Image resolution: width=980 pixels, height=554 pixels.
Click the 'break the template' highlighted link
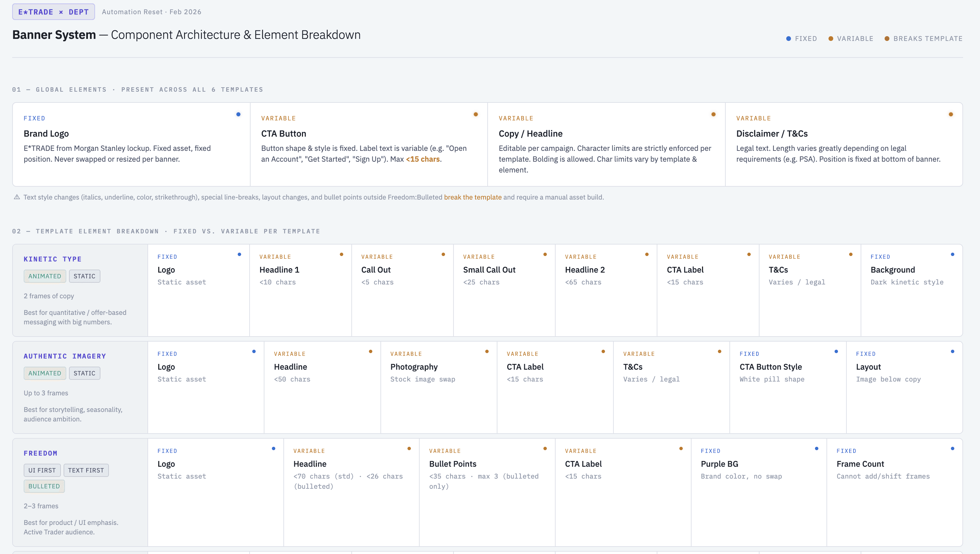pyautogui.click(x=472, y=197)
